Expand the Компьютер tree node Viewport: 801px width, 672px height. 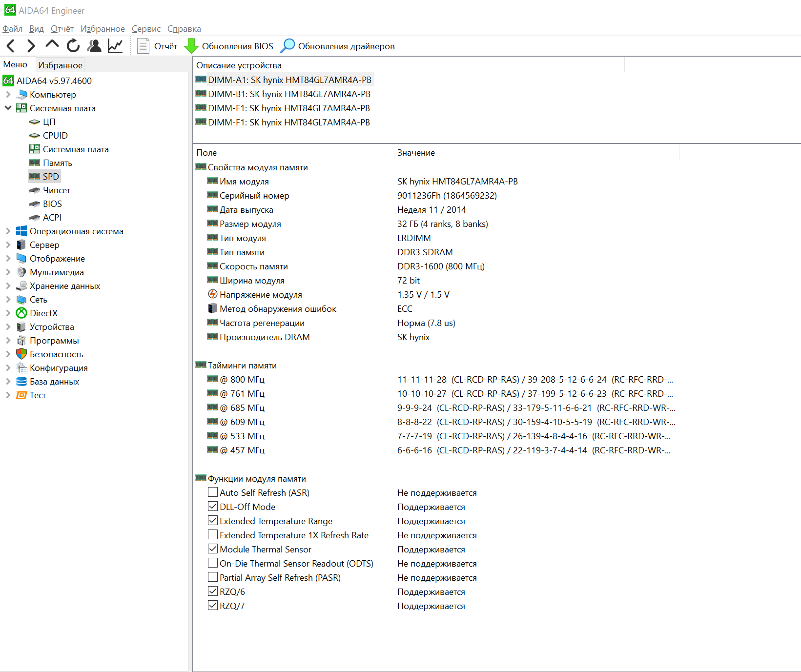(x=8, y=95)
